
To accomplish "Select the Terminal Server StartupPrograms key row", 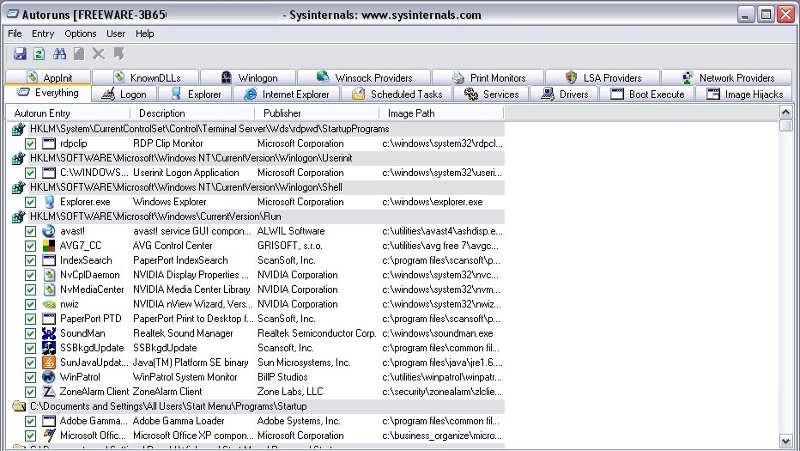I will (258, 129).
